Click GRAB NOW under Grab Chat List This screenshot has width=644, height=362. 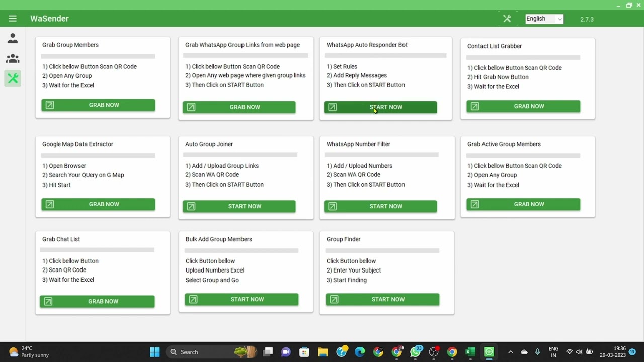pos(97,301)
